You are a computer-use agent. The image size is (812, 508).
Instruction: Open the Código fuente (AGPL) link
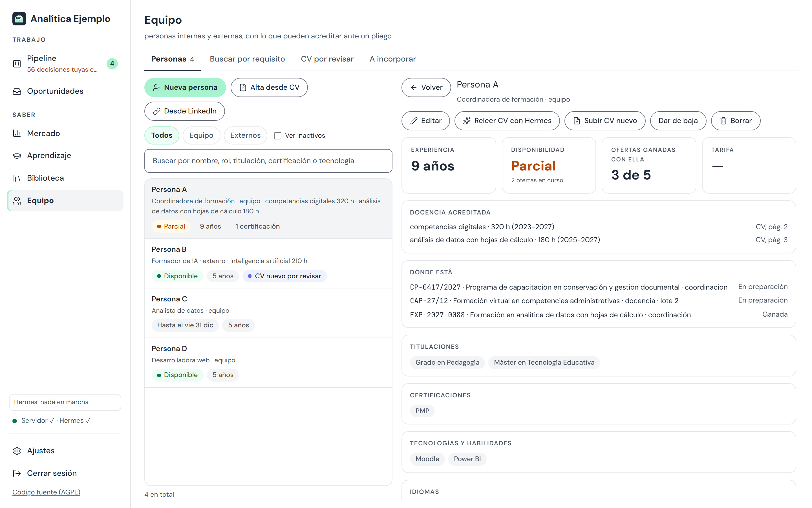click(x=46, y=492)
